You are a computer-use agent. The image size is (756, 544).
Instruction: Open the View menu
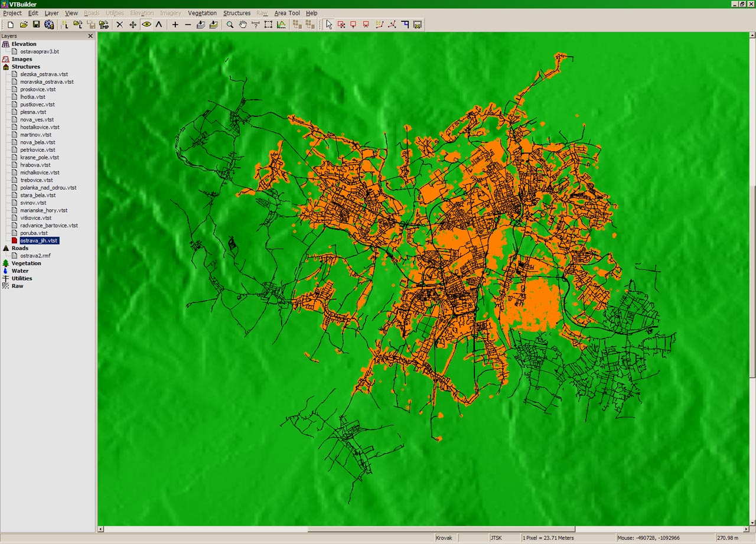(71, 13)
